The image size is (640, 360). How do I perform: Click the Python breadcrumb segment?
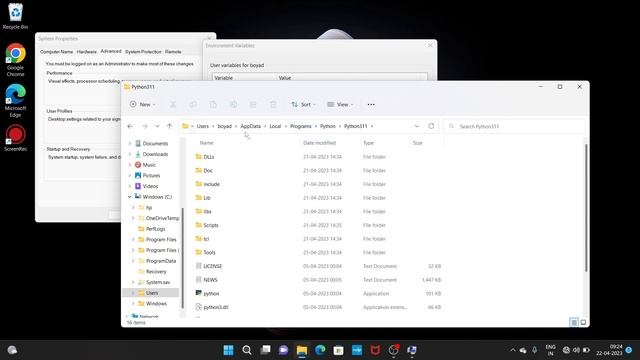tap(327, 127)
